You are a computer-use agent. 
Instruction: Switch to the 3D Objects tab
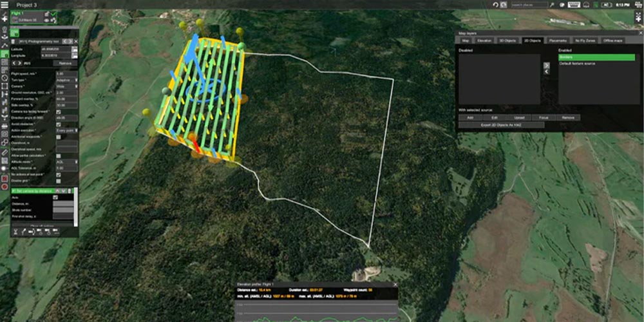coord(509,41)
